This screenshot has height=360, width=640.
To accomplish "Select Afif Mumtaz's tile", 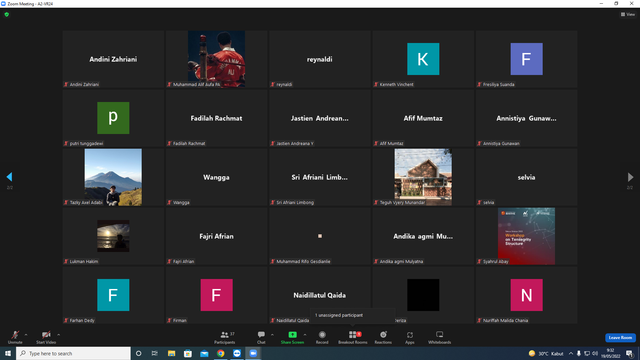I will [423, 118].
